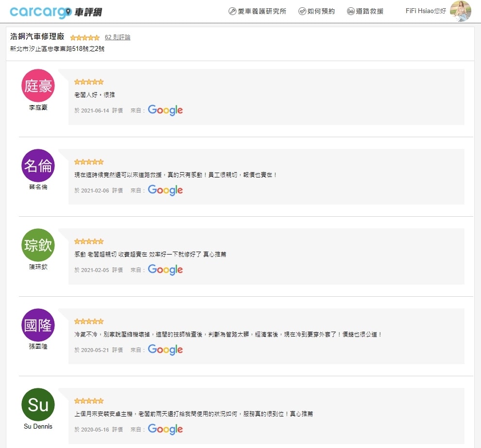481x448 pixels.
Task: Click the carcargo 車評網 logo
Action: coord(56,12)
